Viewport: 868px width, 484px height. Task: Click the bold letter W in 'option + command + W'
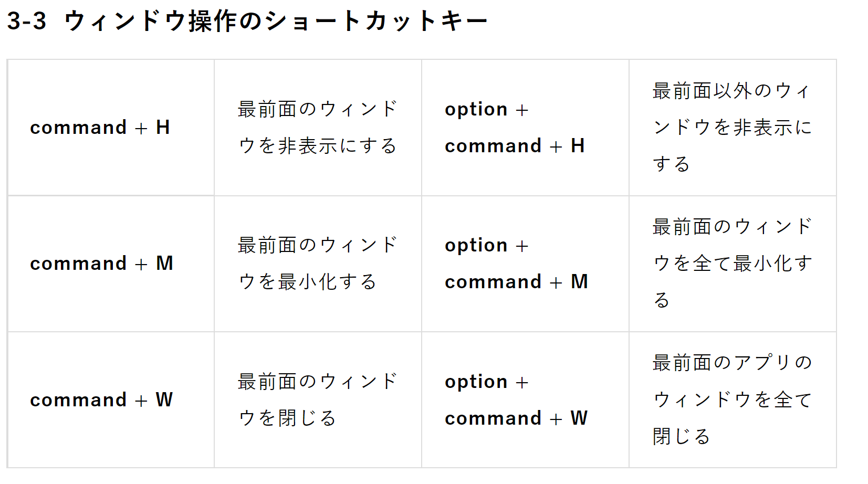pyautogui.click(x=579, y=418)
